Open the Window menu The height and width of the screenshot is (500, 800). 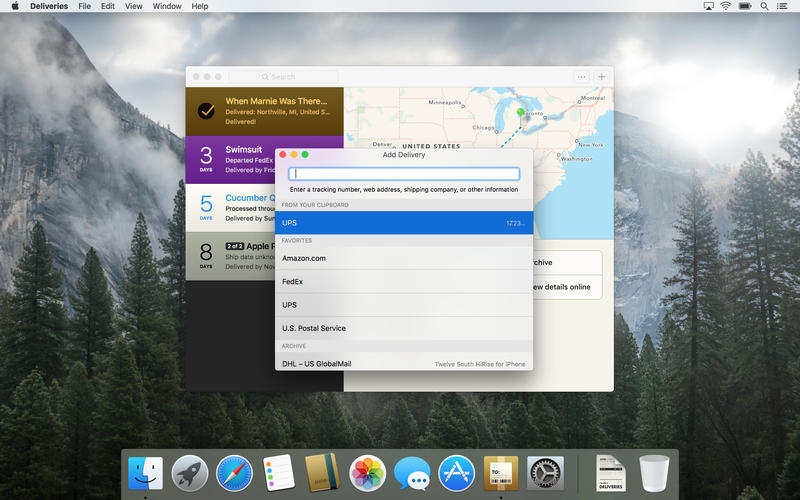167,6
